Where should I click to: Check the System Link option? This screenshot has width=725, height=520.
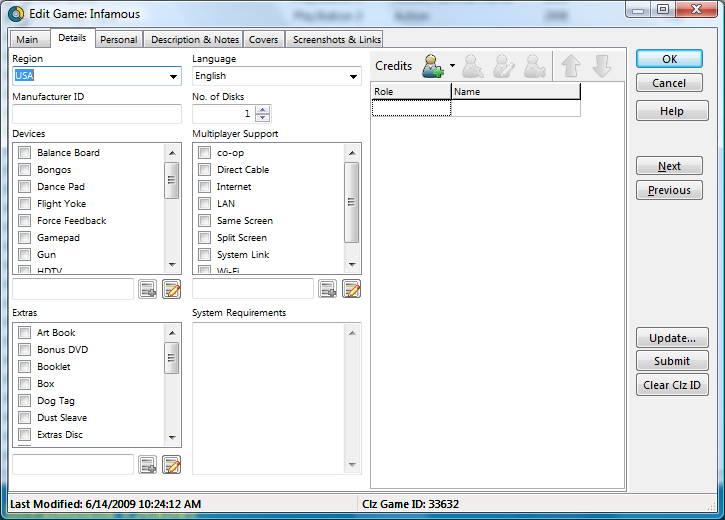tap(204, 255)
